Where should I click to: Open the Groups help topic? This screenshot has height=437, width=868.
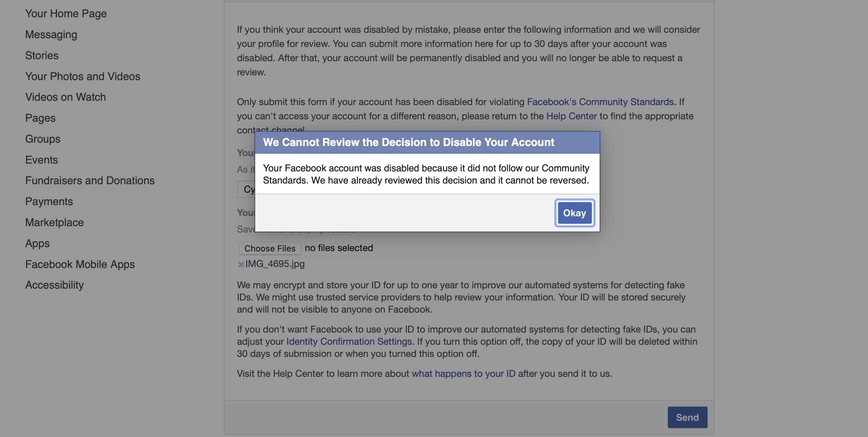click(x=43, y=139)
